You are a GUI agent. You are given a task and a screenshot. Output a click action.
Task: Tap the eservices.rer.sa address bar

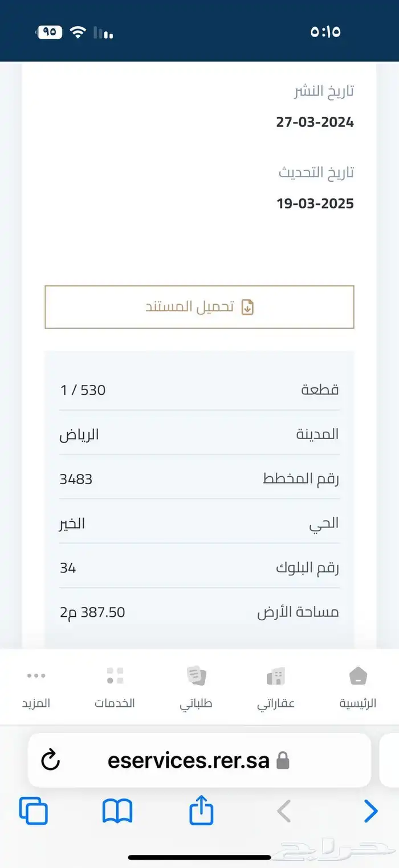point(188,760)
